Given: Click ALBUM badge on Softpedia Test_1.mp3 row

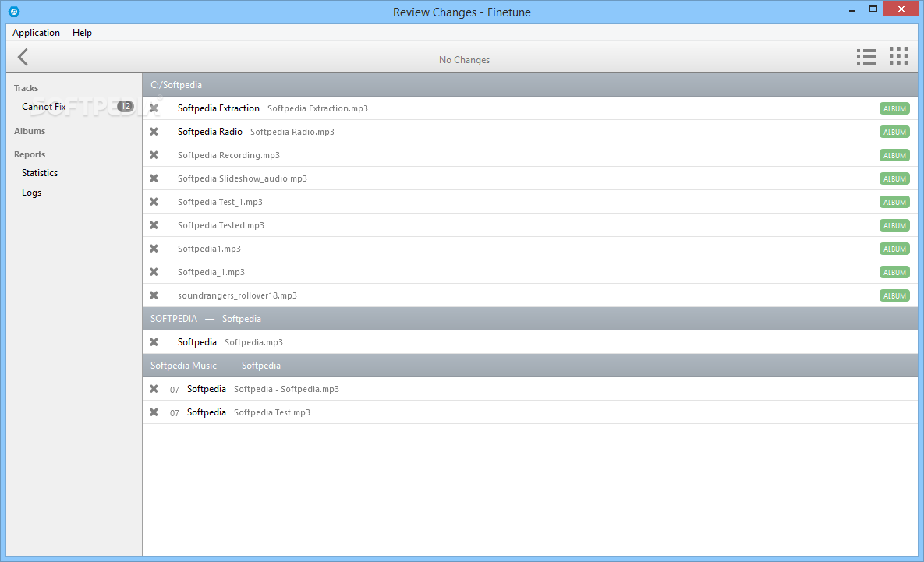Looking at the screenshot, I should pyautogui.click(x=894, y=202).
